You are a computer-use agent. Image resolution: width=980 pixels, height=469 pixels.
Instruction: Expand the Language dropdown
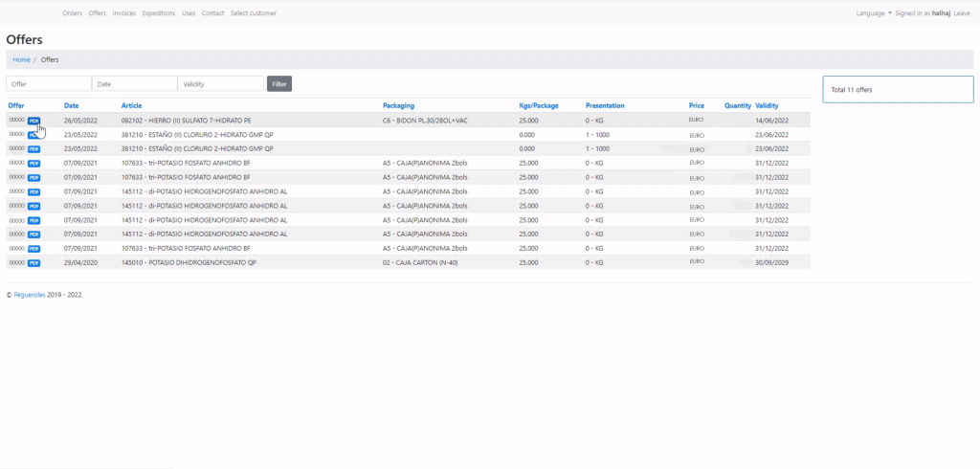point(874,13)
